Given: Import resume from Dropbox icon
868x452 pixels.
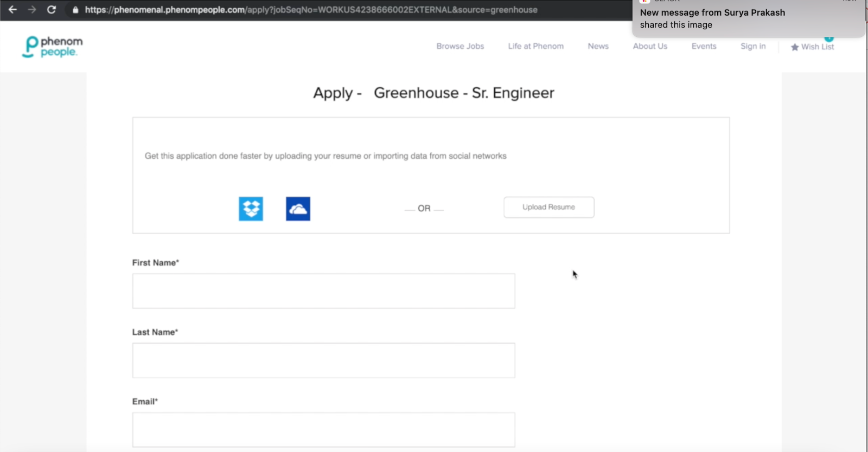Looking at the screenshot, I should point(251,209).
